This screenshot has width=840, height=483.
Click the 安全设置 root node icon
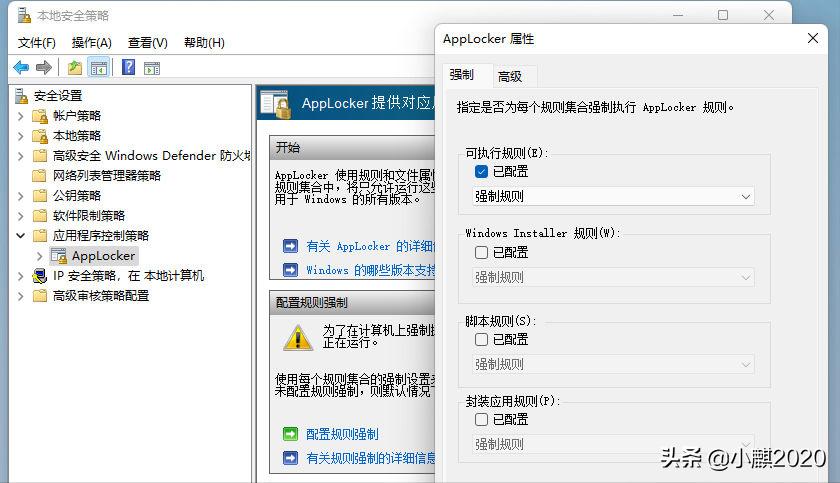pyautogui.click(x=21, y=96)
